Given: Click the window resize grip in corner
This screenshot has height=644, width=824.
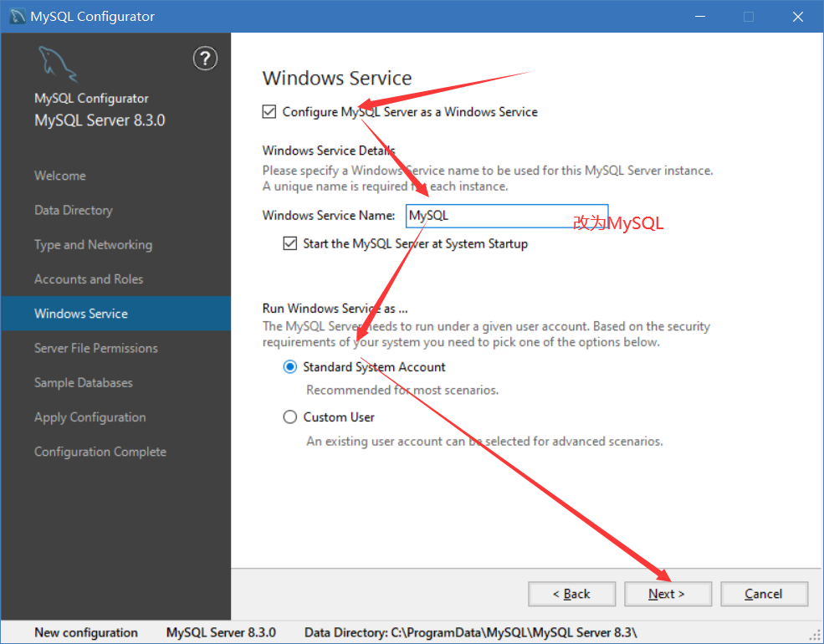Looking at the screenshot, I should 815,636.
